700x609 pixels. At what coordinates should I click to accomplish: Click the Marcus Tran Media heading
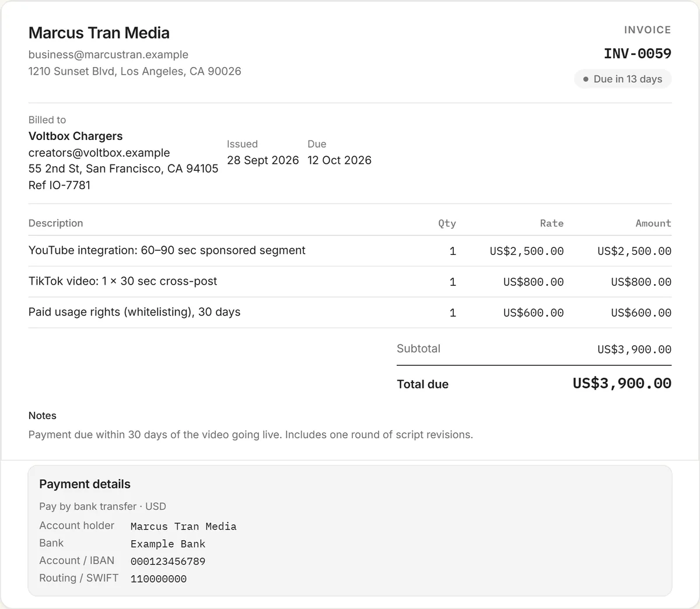click(x=99, y=33)
